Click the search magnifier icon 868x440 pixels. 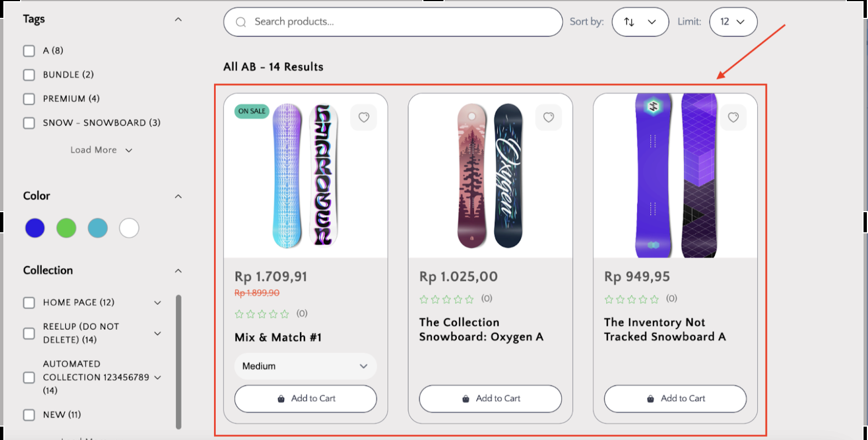click(x=241, y=22)
